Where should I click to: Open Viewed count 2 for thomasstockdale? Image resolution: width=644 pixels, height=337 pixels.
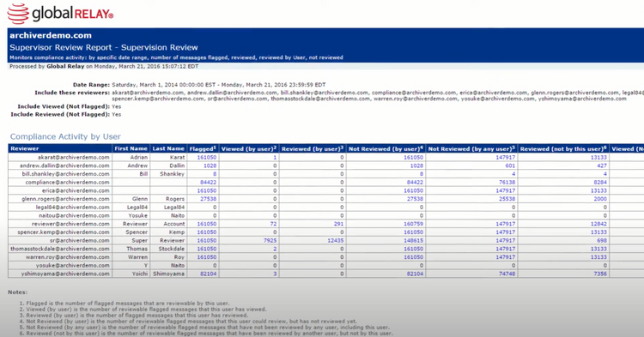click(x=275, y=249)
